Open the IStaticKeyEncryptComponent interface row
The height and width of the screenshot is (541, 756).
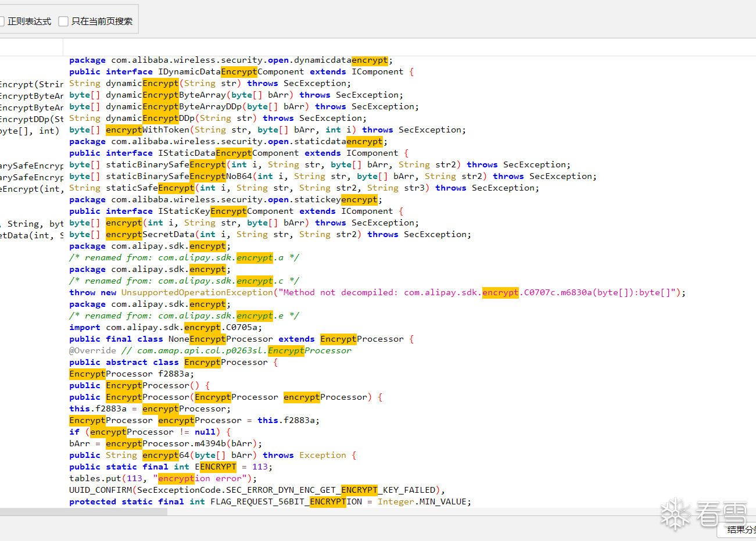pos(236,212)
